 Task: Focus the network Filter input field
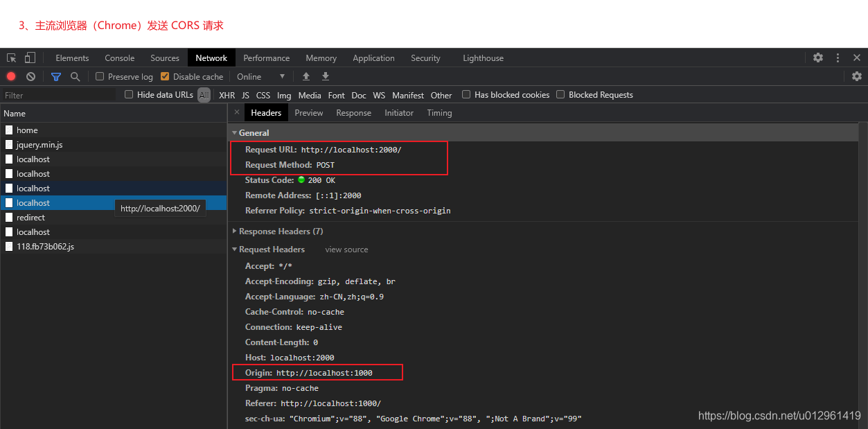58,95
